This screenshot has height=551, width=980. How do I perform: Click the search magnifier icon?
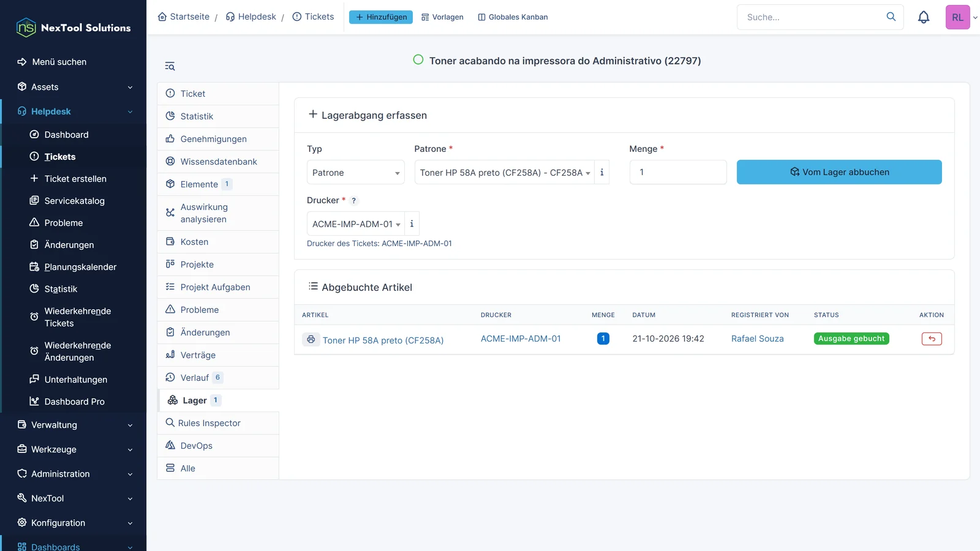891,17
